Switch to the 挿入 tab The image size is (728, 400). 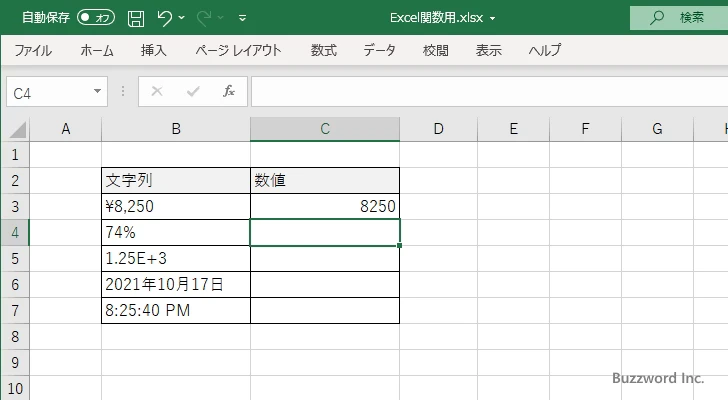point(154,50)
